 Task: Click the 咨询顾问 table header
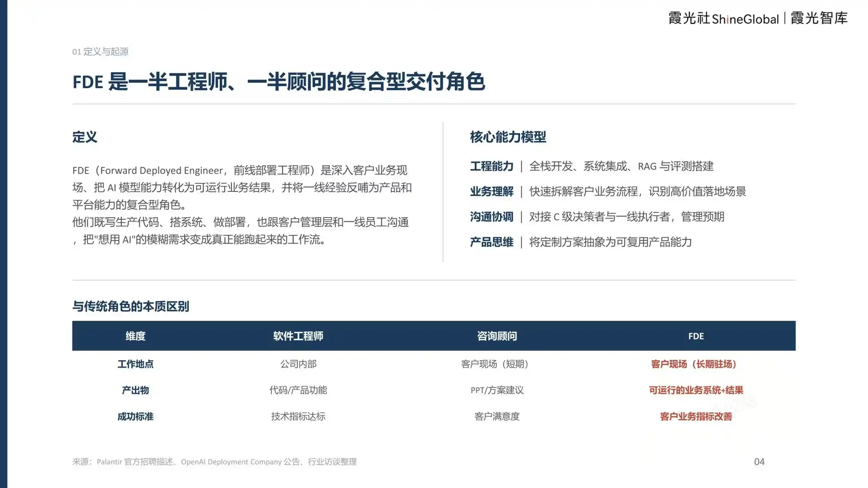point(497,336)
